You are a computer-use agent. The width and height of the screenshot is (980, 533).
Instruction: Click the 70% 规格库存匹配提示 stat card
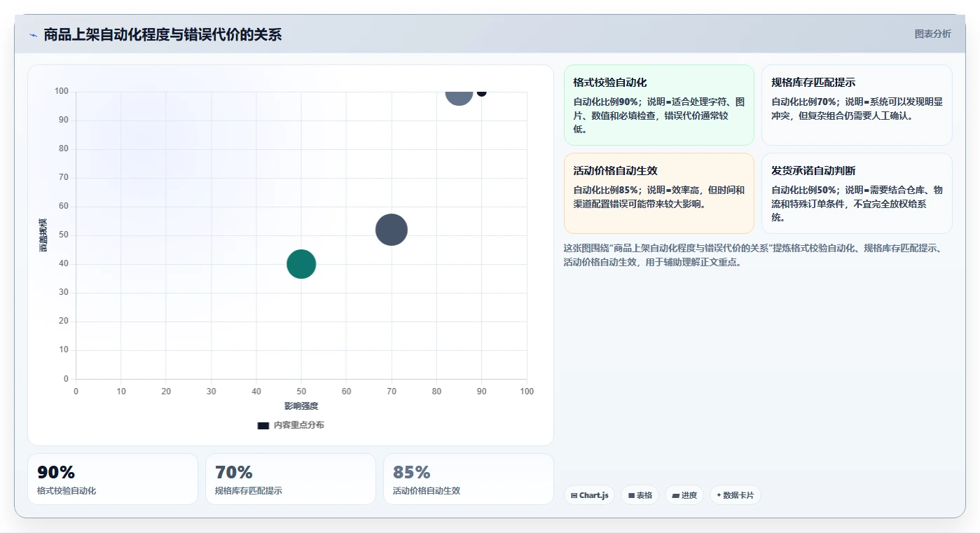(x=291, y=479)
